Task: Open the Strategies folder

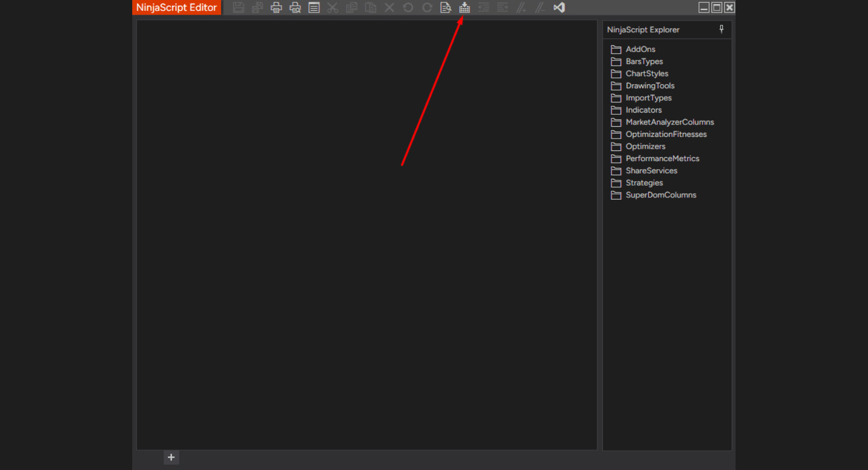Action: click(637, 183)
